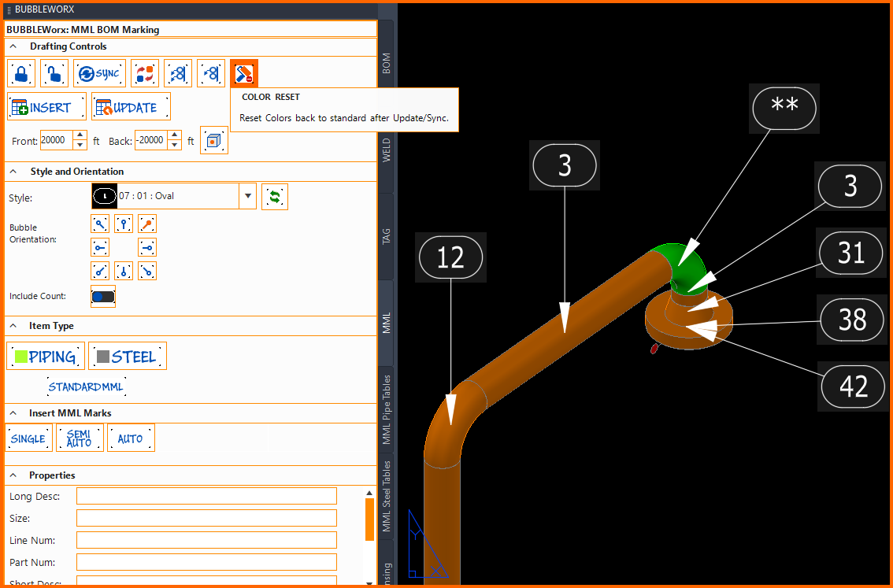The width and height of the screenshot is (893, 588).
Task: Click the drafting icon left of Color Reset
Action: pyautogui.click(x=211, y=73)
